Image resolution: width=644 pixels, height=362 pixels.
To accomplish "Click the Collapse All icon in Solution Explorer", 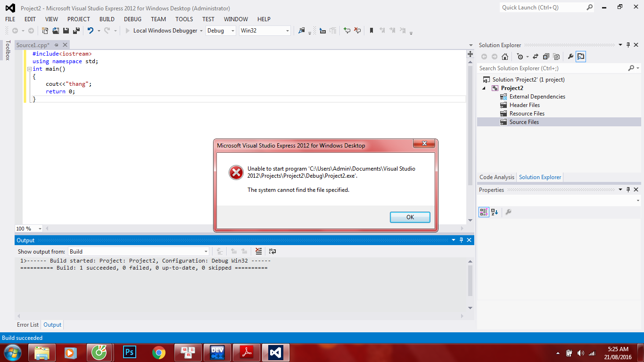I will [546, 57].
